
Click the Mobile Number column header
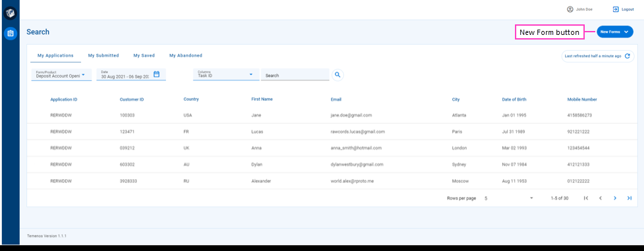coord(582,99)
